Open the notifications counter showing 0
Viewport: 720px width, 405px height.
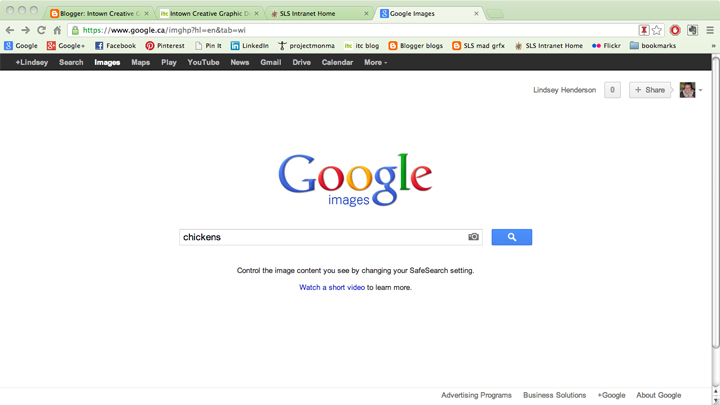[x=612, y=90]
